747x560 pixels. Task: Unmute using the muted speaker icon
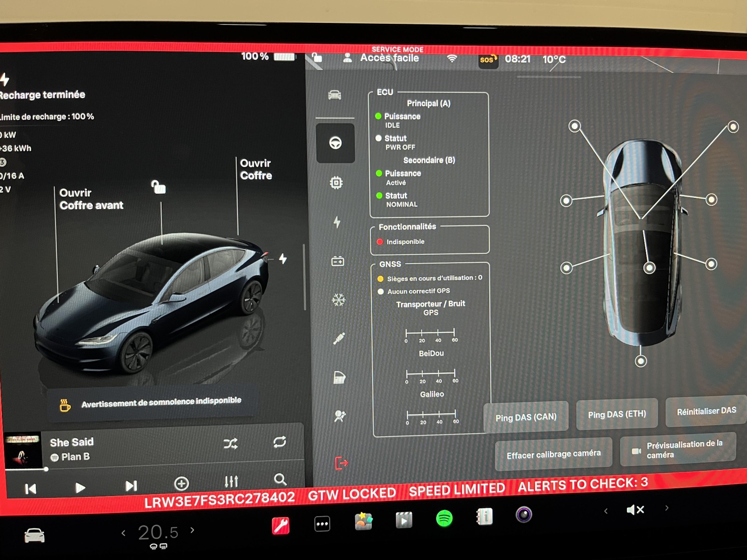click(635, 510)
